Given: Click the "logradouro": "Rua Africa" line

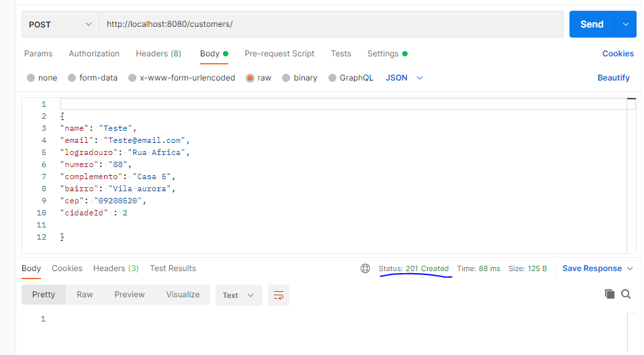Looking at the screenshot, I should [x=125, y=153].
